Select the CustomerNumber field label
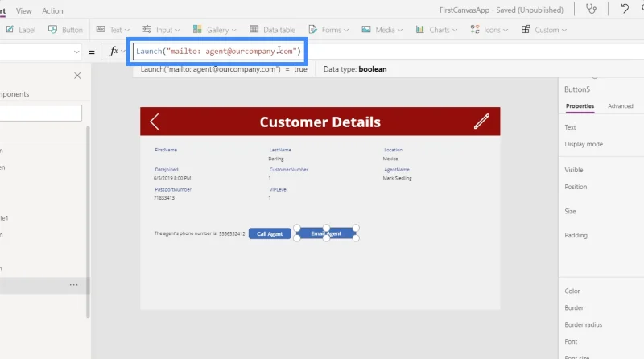The height and width of the screenshot is (359, 644). (x=289, y=170)
